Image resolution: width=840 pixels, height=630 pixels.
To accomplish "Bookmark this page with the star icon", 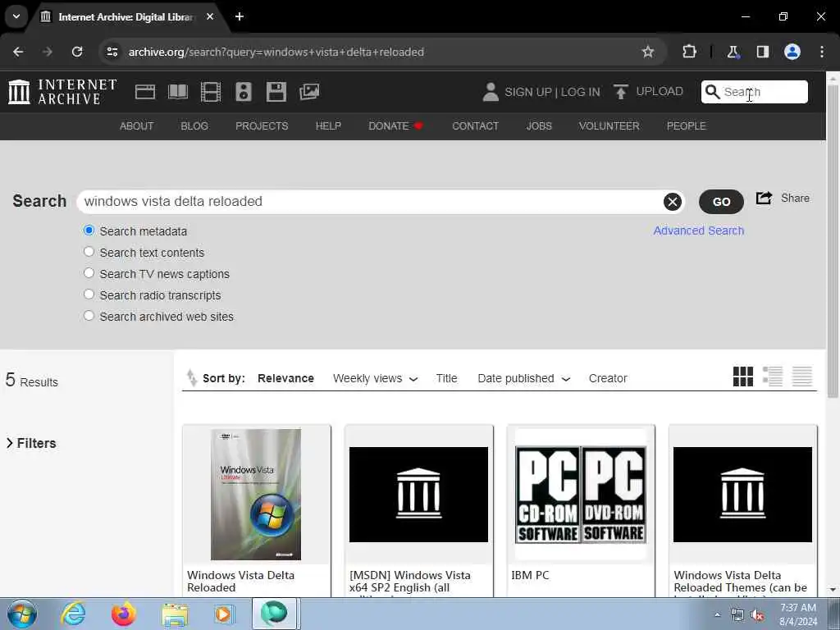I will [648, 52].
